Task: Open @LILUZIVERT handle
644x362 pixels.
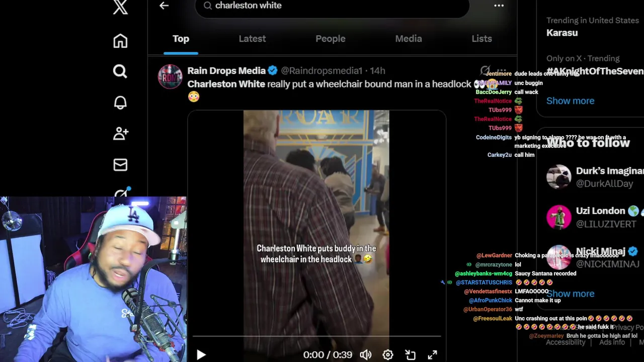Action: (x=606, y=224)
